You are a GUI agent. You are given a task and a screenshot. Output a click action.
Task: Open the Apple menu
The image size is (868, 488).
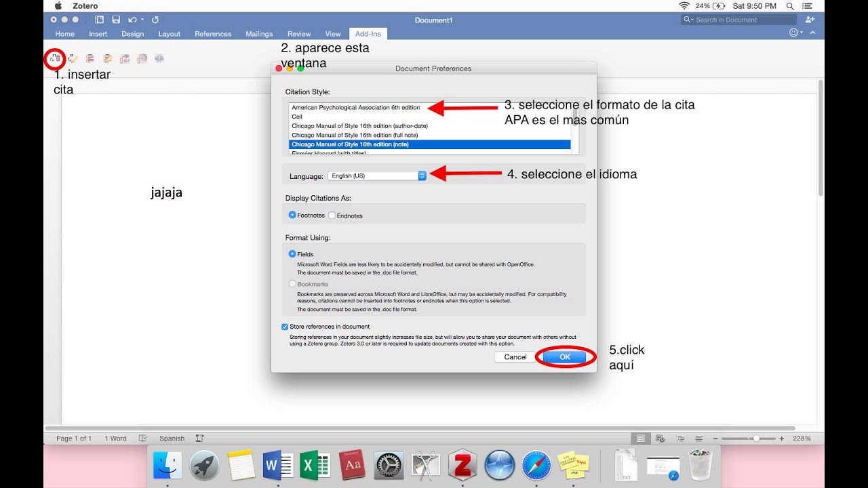pos(58,6)
